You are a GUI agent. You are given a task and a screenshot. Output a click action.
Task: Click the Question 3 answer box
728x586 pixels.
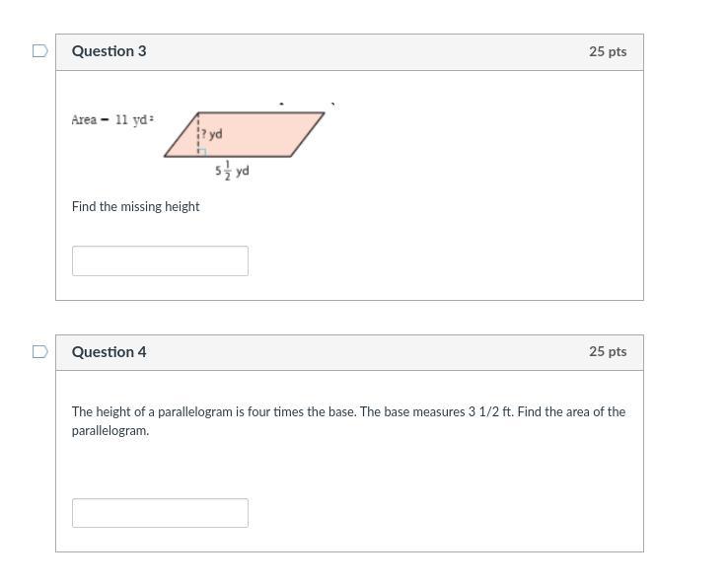coord(160,261)
